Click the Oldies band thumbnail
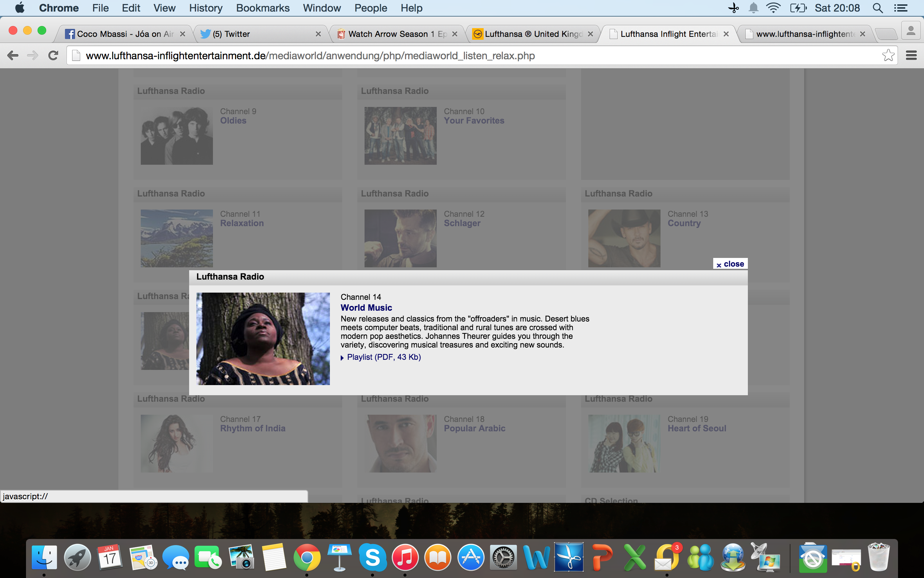This screenshot has width=924, height=578. (177, 136)
